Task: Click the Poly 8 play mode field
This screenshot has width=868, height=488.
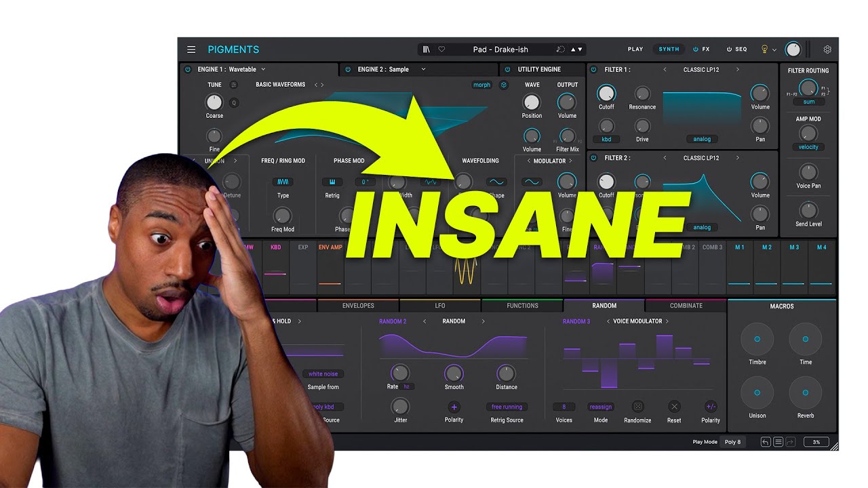Action: point(732,442)
